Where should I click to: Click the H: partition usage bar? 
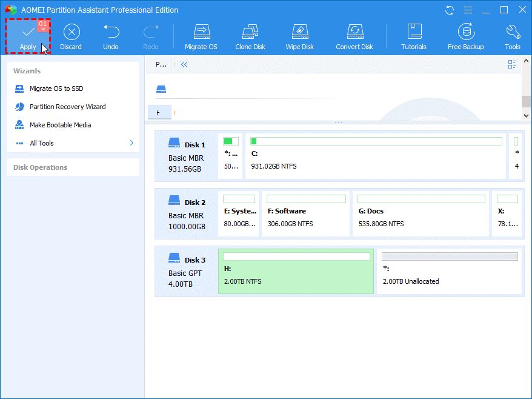(x=296, y=256)
